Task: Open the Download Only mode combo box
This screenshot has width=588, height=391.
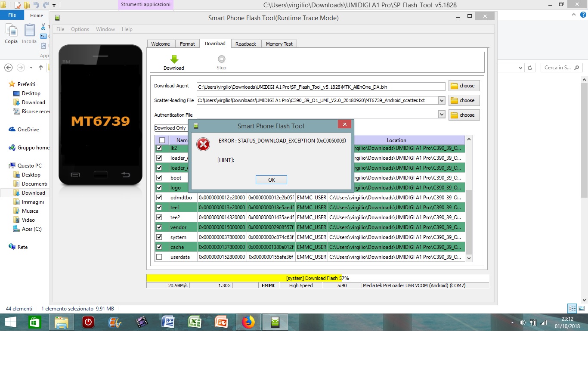Action: pos(171,128)
